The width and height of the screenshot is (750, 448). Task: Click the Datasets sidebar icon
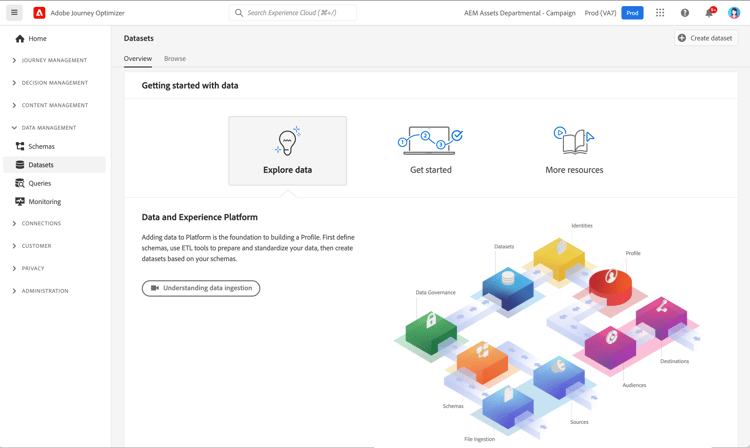click(20, 165)
